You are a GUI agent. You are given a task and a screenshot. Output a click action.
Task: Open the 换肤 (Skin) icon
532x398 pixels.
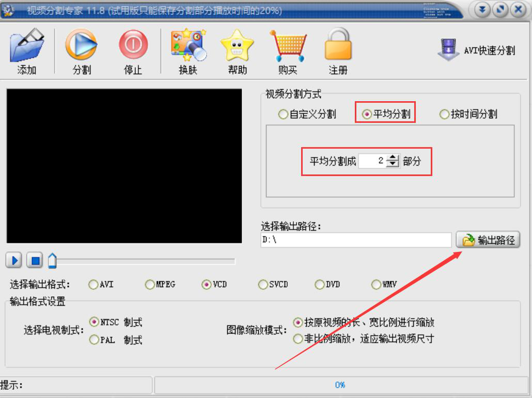click(x=189, y=45)
